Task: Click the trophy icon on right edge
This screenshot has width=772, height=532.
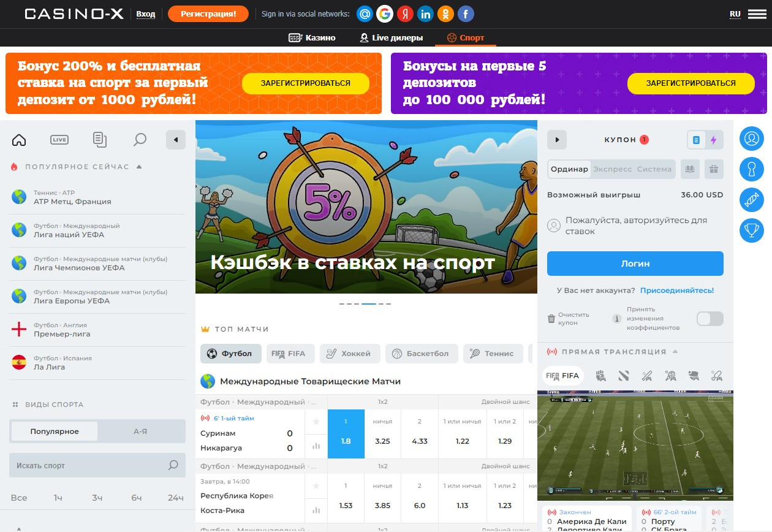Action: [751, 230]
